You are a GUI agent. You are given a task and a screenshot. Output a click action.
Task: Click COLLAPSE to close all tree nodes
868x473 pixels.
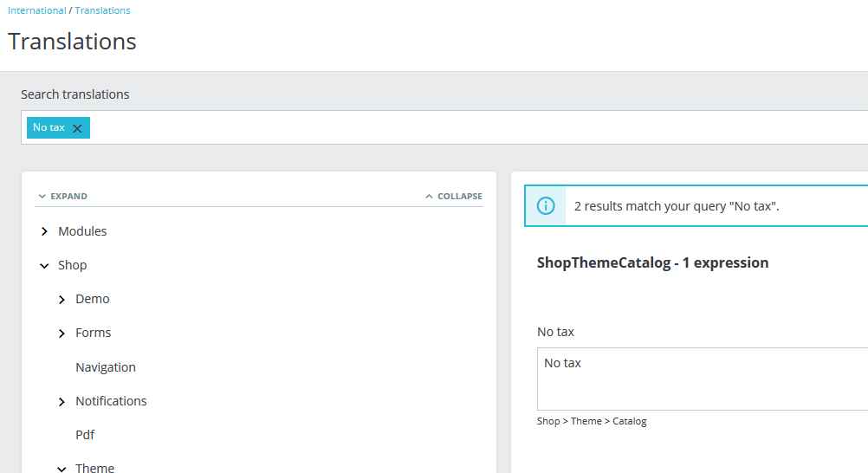pos(454,196)
